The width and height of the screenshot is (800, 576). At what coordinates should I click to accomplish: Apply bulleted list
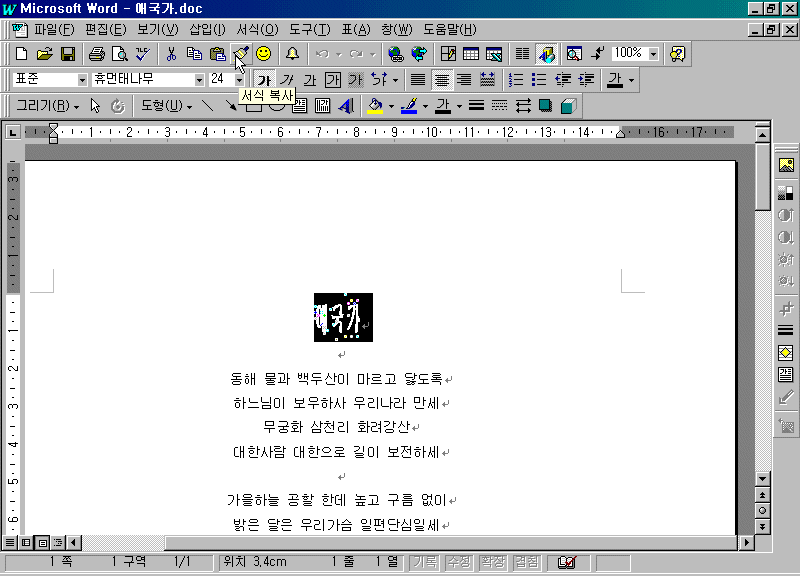click(x=539, y=80)
